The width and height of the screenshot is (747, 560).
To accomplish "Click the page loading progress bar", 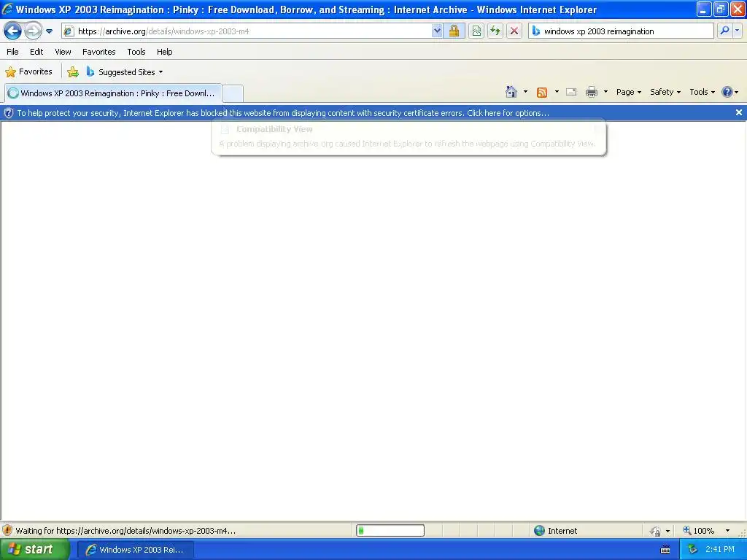I will tap(390, 531).
